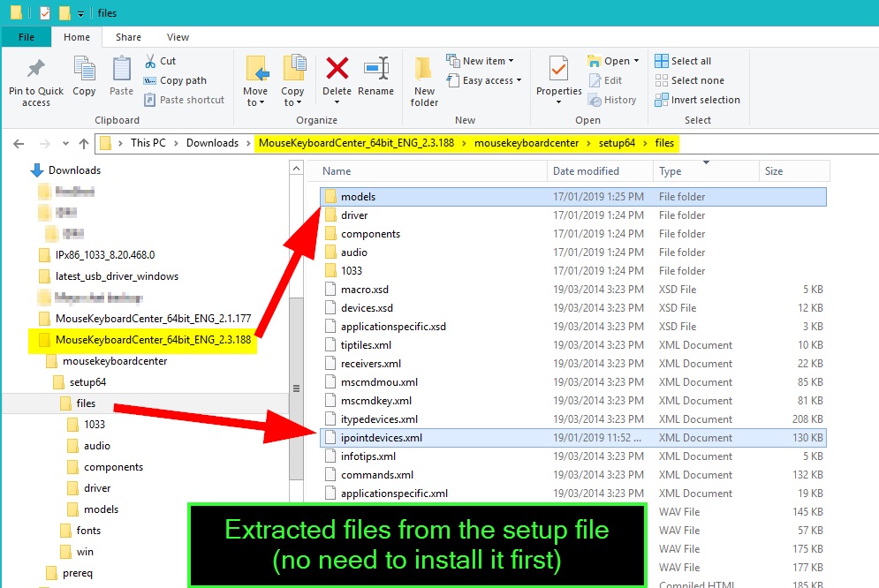879x588 pixels.
Task: Click the red Delete icon
Action: 337,69
